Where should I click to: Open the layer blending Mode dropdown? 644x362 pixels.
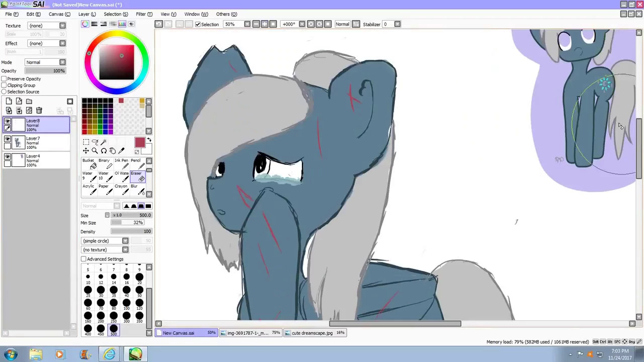pos(62,62)
